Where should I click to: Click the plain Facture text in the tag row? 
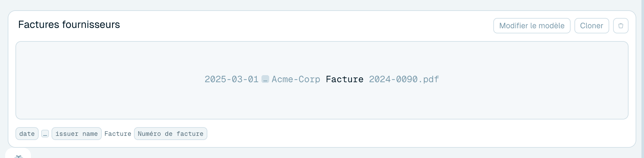click(x=118, y=134)
